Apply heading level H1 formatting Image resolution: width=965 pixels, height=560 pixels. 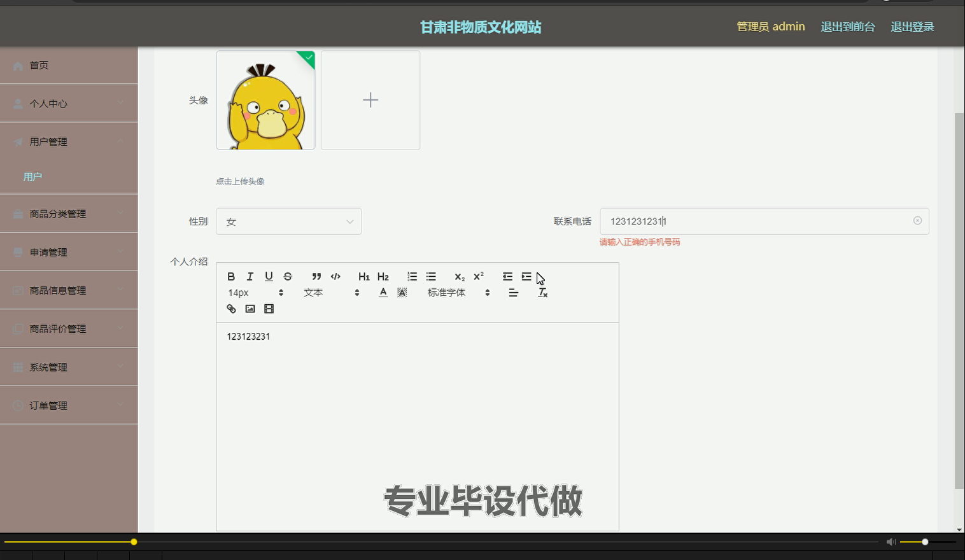[363, 276]
